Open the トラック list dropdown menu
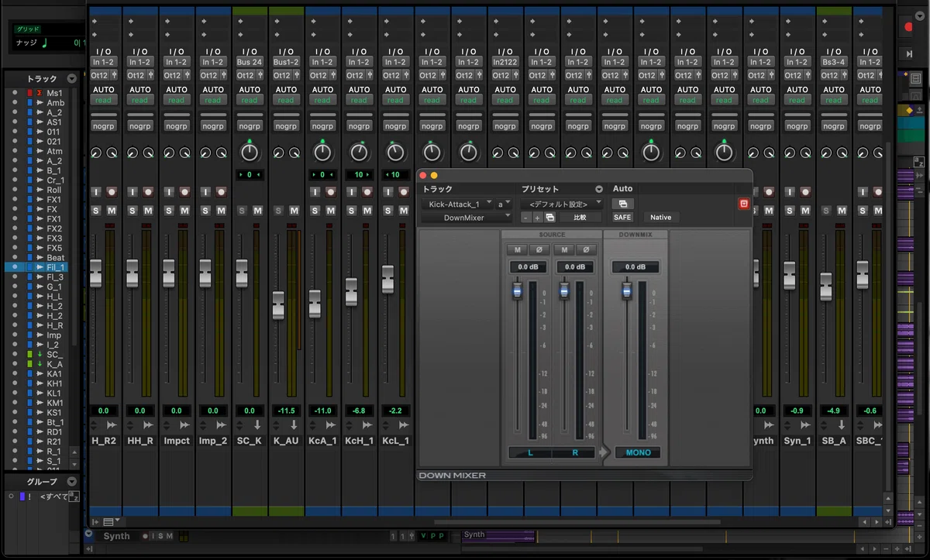Image resolution: width=930 pixels, height=560 pixels. pyautogui.click(x=72, y=79)
